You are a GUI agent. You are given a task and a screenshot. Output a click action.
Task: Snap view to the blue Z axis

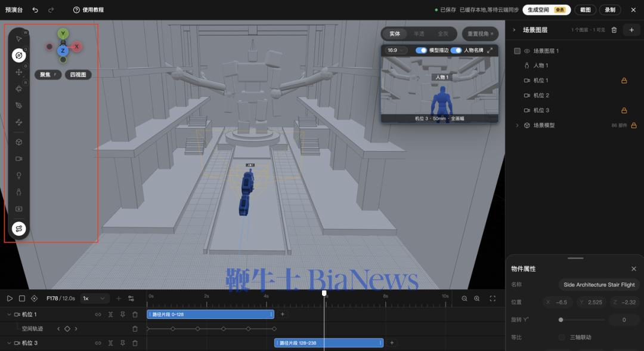pyautogui.click(x=63, y=51)
